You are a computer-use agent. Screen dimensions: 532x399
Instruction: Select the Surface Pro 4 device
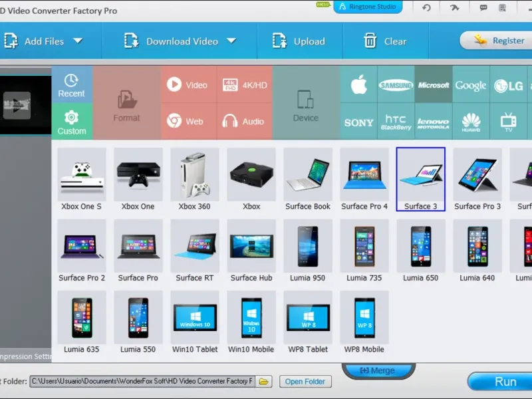coord(364,179)
